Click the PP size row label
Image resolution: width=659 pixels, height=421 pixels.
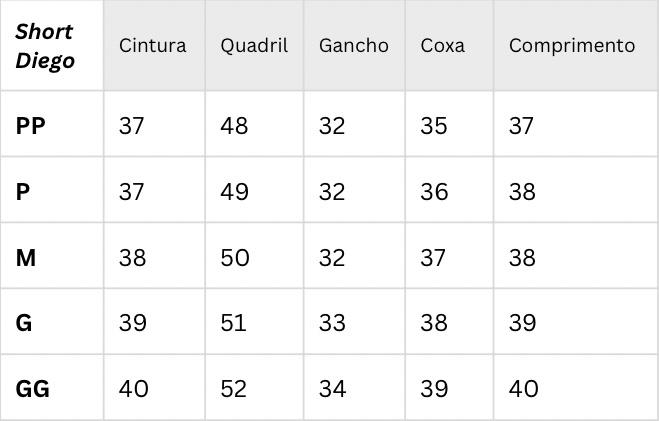(x=30, y=126)
